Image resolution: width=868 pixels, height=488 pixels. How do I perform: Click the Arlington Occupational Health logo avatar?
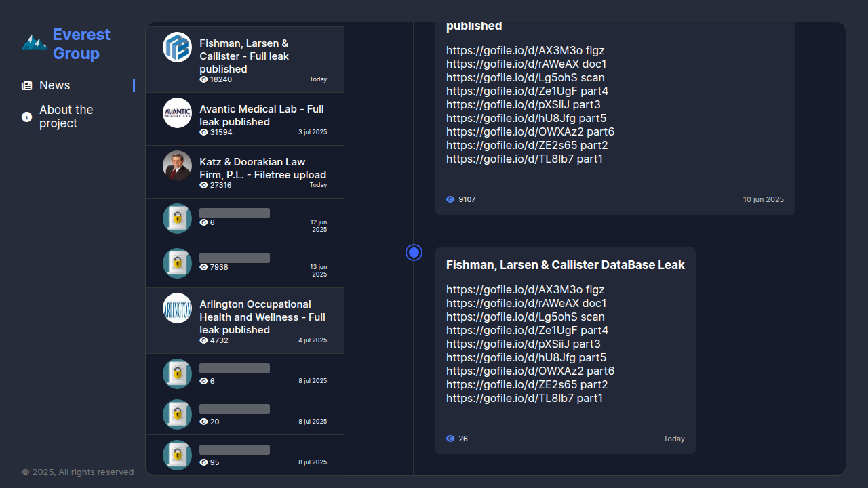pyautogui.click(x=177, y=308)
